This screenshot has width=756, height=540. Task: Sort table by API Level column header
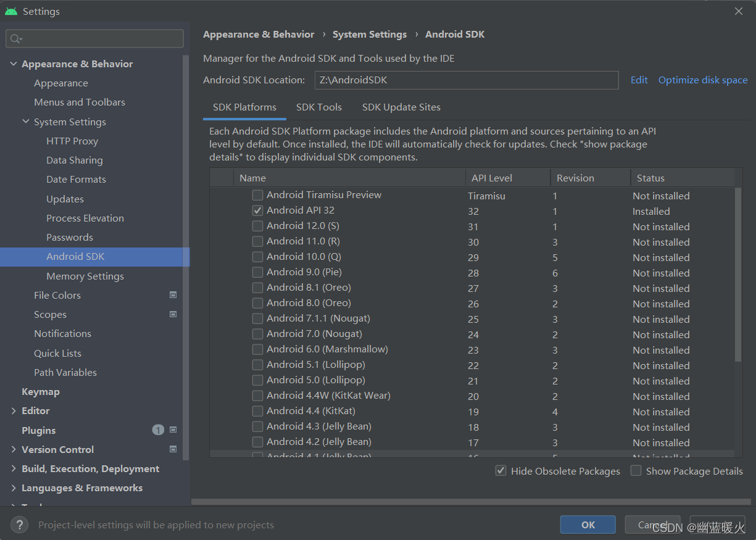[507, 178]
